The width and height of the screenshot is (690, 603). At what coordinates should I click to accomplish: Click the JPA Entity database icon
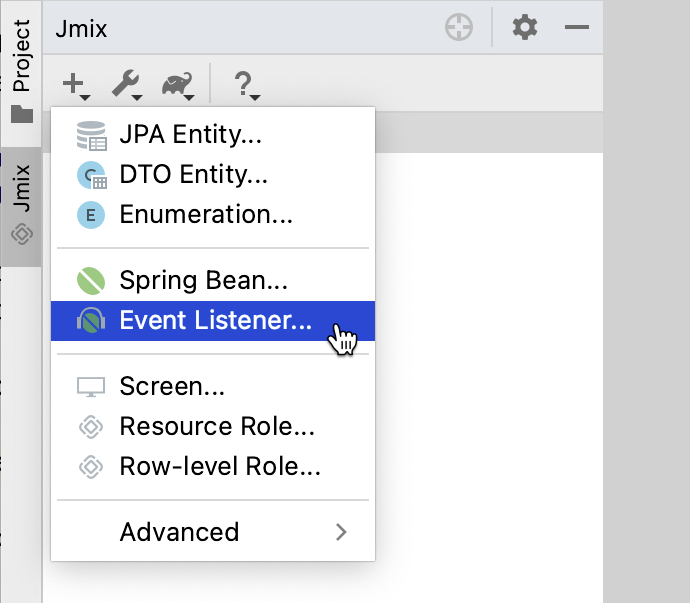[91, 135]
